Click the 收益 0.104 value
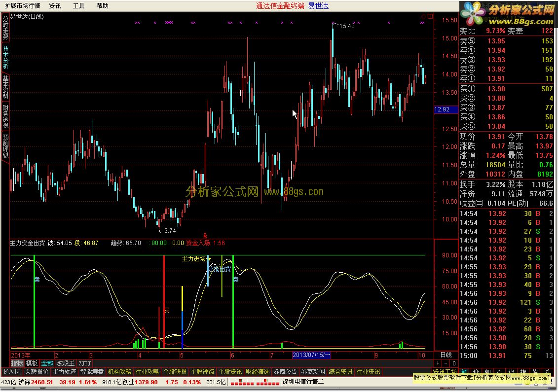The height and width of the screenshot is (392, 559). (496, 204)
